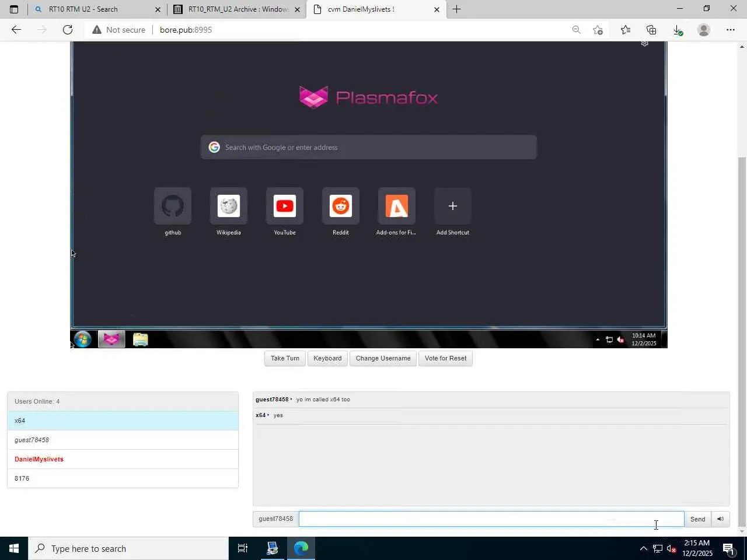This screenshot has height=560, width=747.
Task: Click the Add Shortcut plus tile
Action: tap(453, 206)
